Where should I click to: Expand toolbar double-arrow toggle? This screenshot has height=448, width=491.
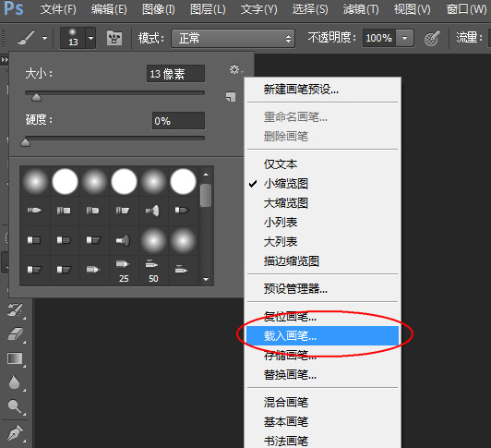pos(5,59)
